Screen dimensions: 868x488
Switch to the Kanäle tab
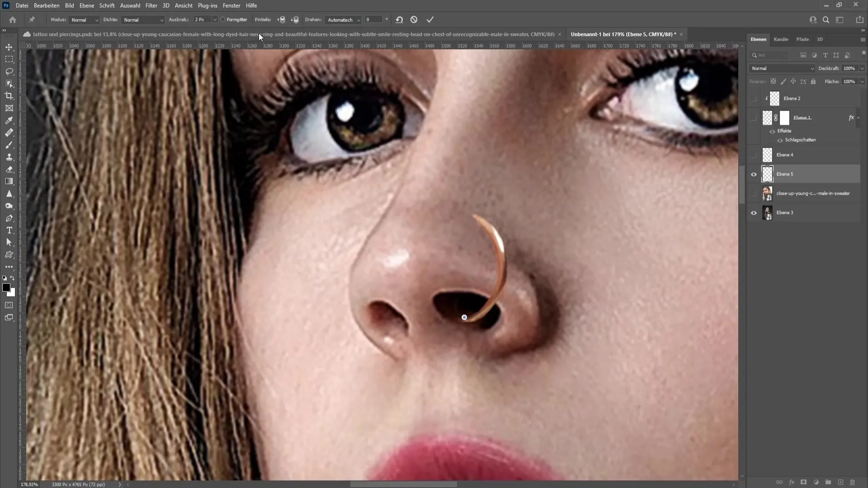coord(781,39)
